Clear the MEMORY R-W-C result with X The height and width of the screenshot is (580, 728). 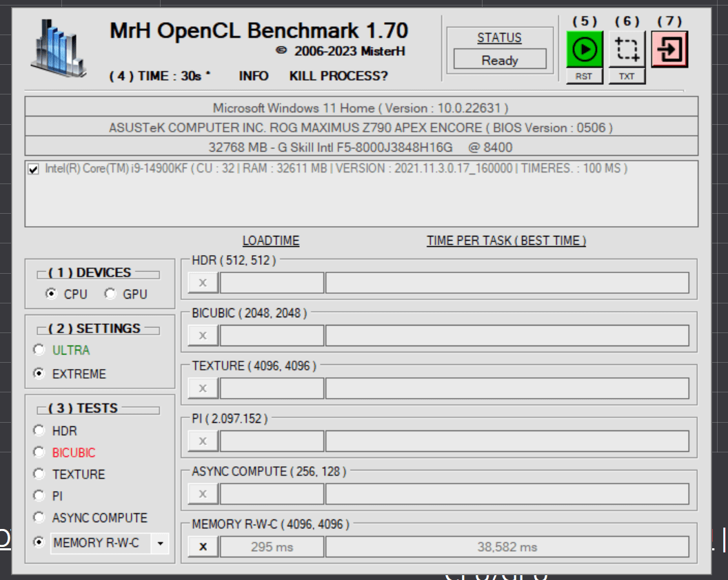tap(203, 547)
